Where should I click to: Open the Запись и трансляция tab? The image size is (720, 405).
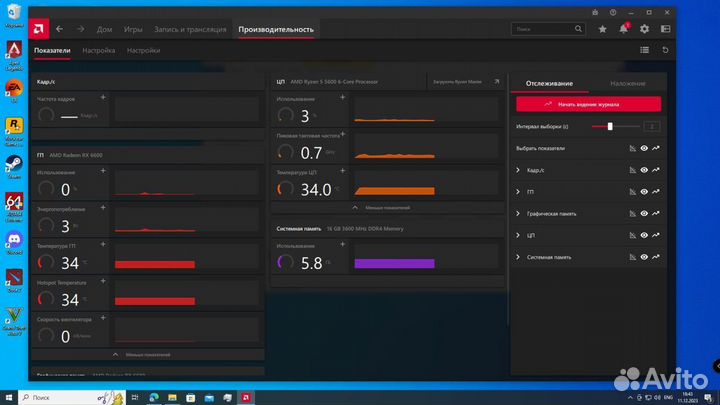click(190, 29)
